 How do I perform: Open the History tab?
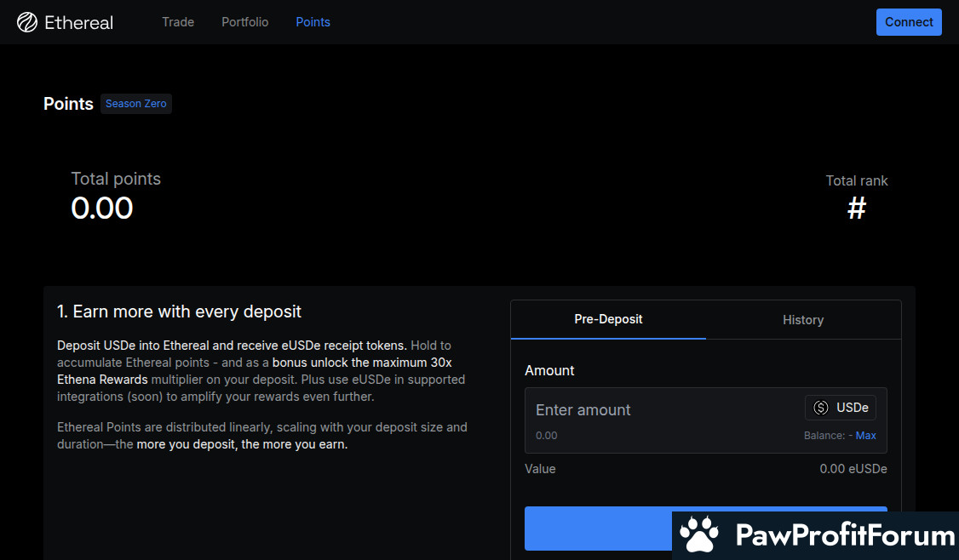802,320
